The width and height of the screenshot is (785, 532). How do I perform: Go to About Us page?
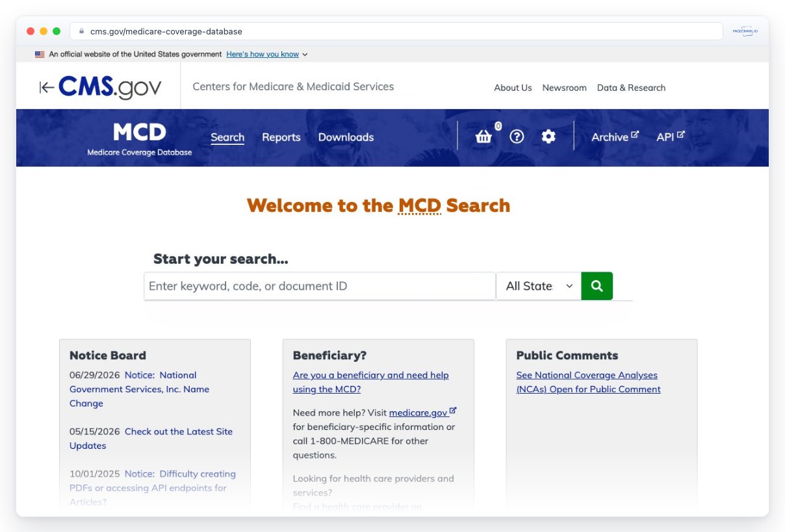coord(513,88)
